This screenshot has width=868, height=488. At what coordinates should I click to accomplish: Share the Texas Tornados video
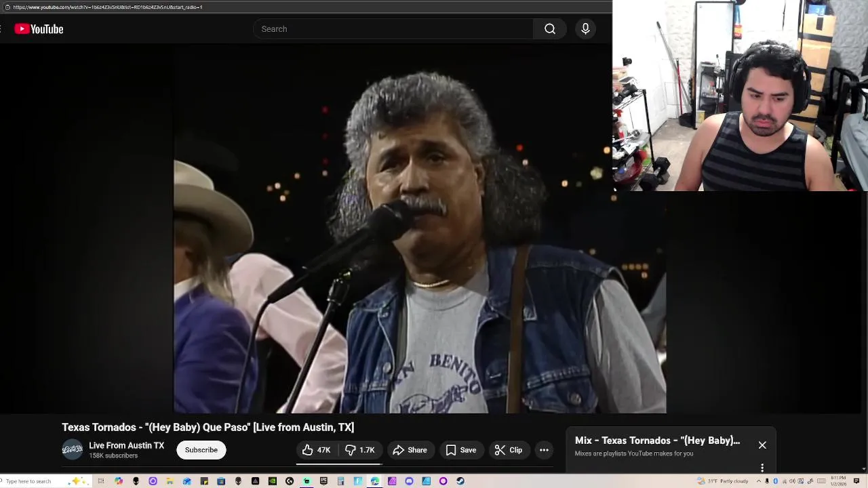pos(410,450)
